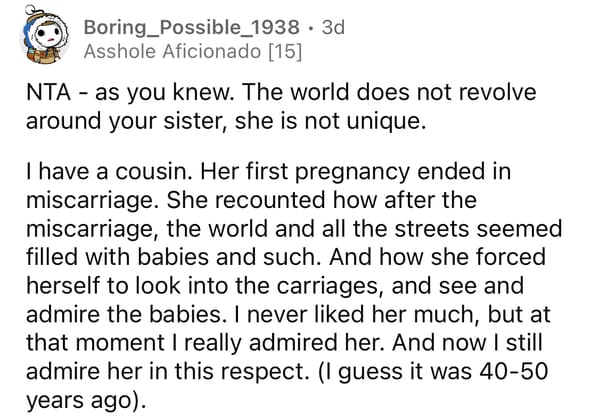Screen dimensions: 599x417
Task: Open the commenter's snoo avatar
Action: 44,35
